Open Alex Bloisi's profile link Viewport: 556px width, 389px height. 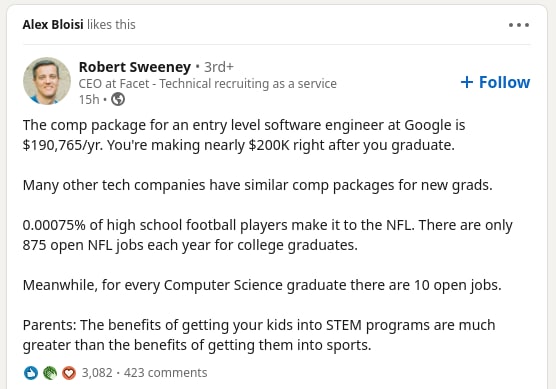point(53,24)
